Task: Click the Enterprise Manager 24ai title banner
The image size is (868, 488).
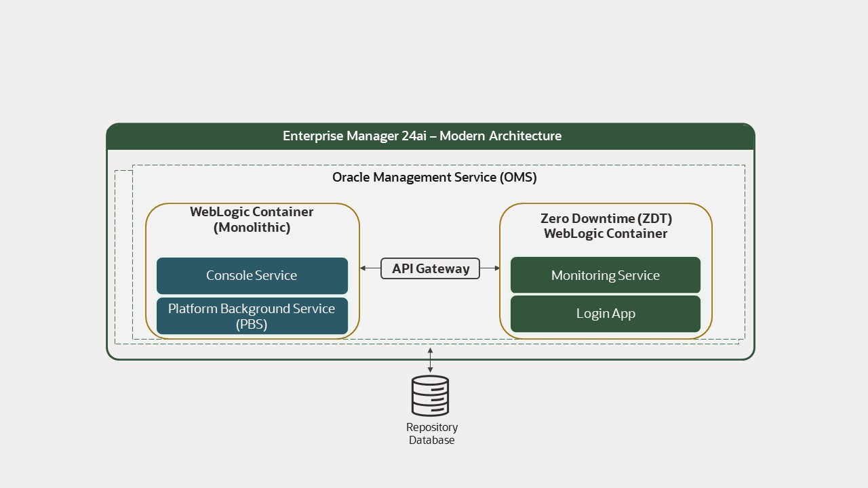Action: point(431,136)
